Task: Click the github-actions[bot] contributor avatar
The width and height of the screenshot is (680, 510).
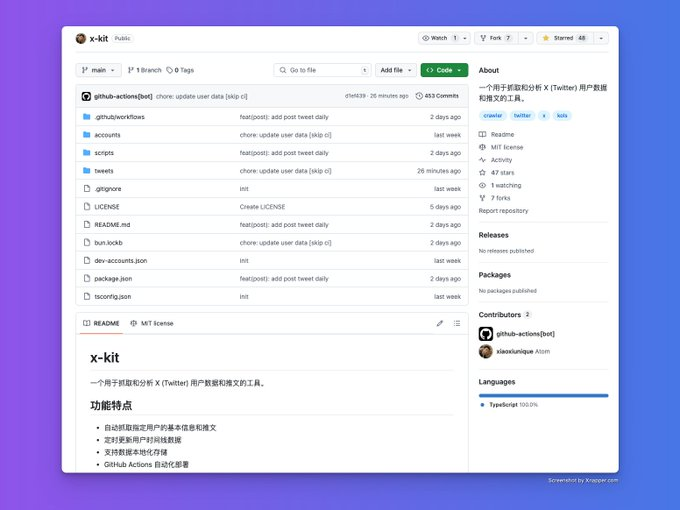Action: pyautogui.click(x=486, y=333)
